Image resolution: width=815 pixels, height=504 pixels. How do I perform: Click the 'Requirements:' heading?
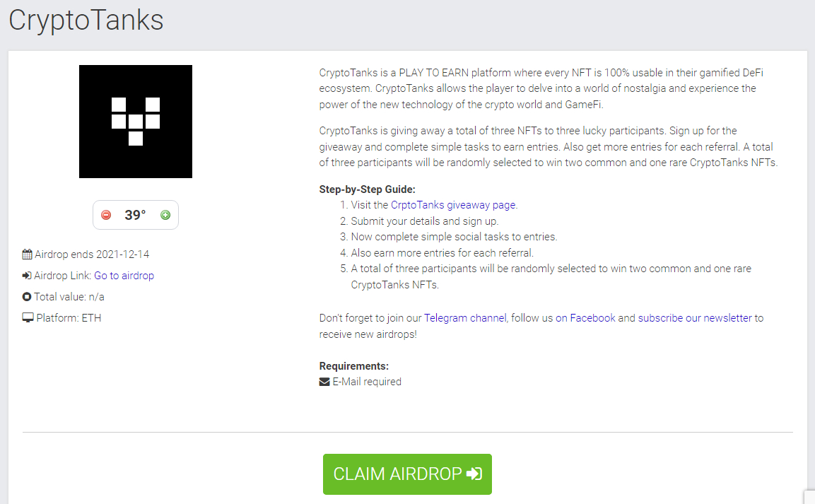(354, 365)
